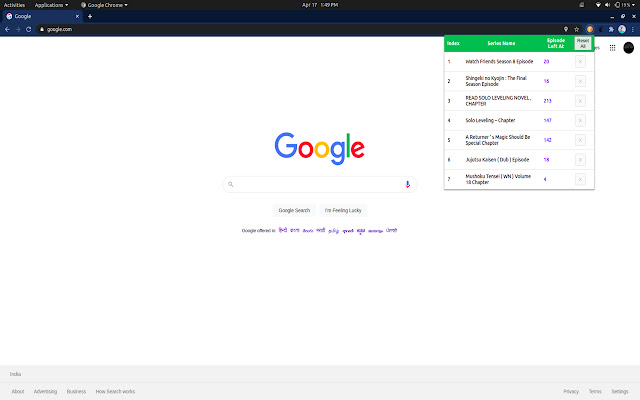Viewport: 640px width, 400px height.
Task: Select the Google tab
Action: pos(42,16)
